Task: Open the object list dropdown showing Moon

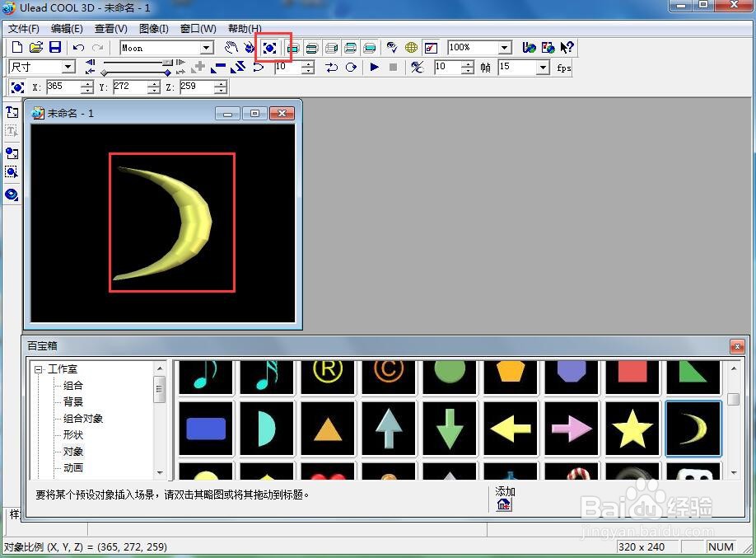Action: pos(207,47)
